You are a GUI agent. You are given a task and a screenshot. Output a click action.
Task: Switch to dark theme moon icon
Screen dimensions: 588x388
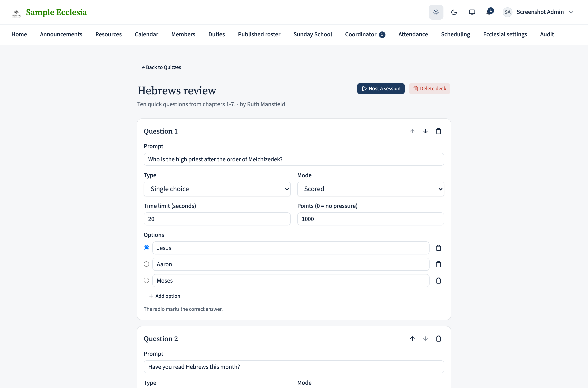tap(454, 12)
